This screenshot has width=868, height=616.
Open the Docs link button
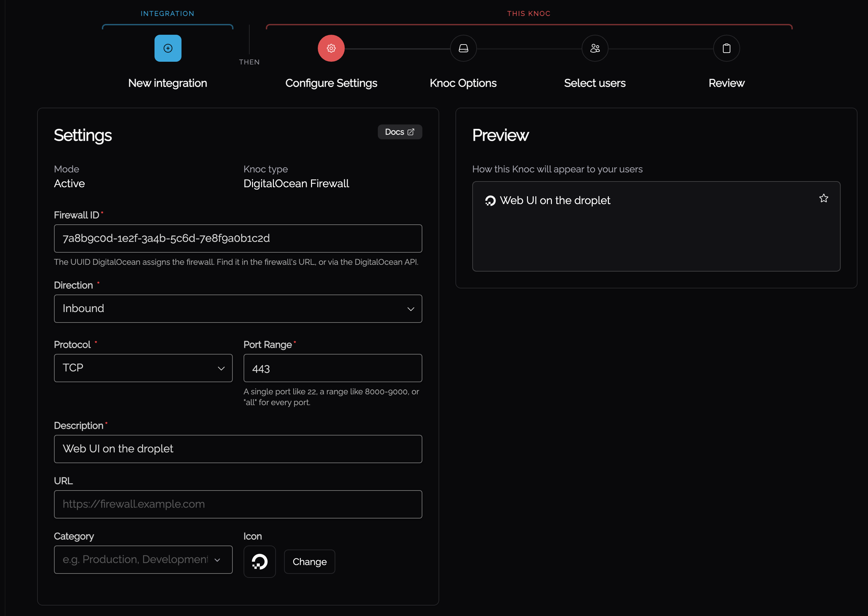(x=400, y=132)
